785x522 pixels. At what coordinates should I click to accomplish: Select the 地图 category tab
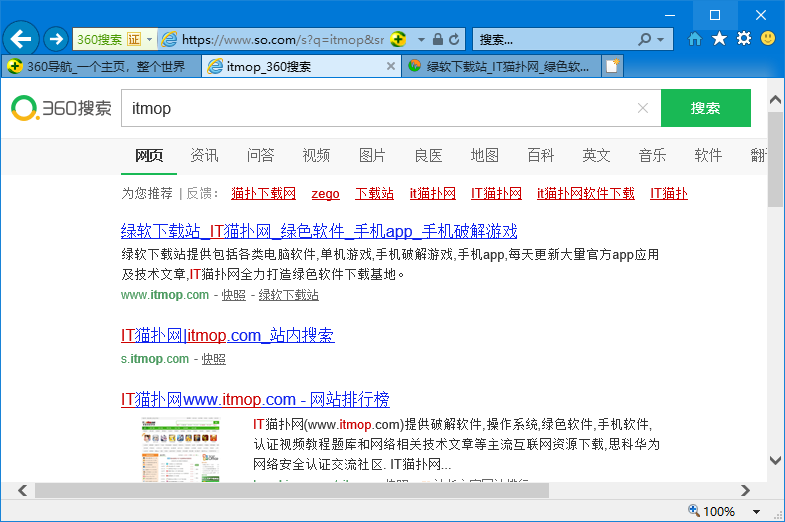(485, 156)
